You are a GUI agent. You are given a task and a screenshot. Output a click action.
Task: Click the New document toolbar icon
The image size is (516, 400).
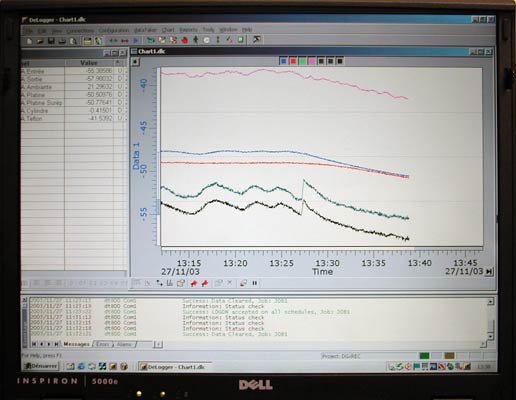(x=29, y=41)
